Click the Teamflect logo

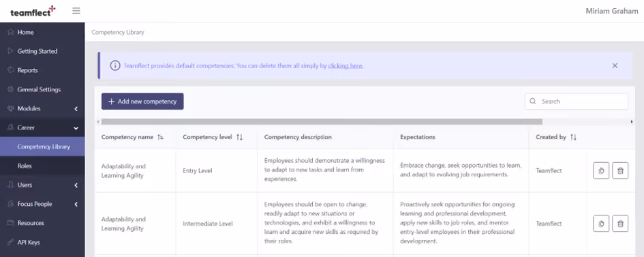(x=33, y=11)
